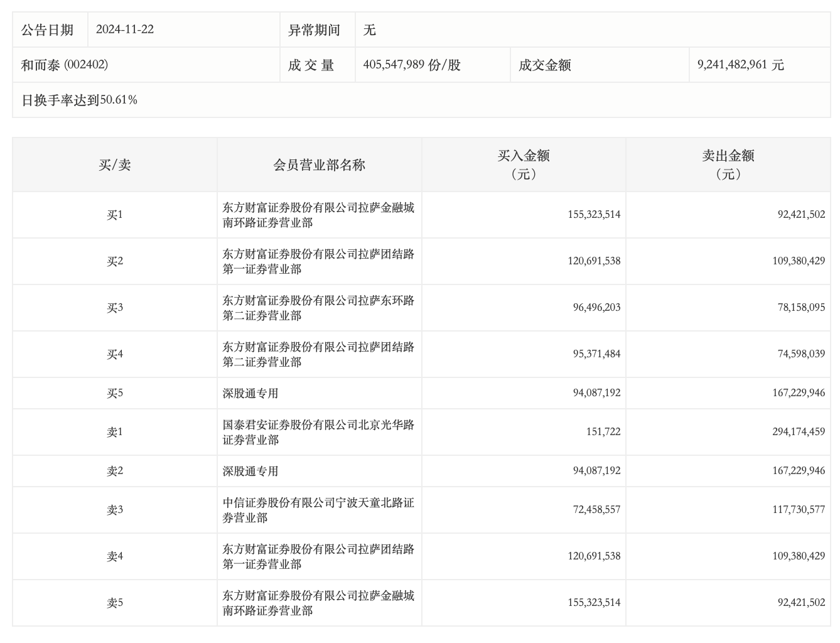Select the buy amount 151,722
The height and width of the screenshot is (643, 840).
603,432
